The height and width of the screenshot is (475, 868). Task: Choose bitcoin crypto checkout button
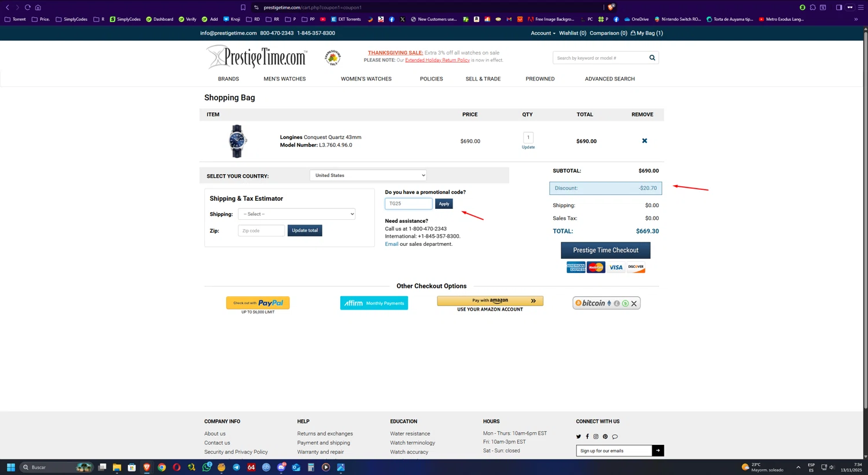click(606, 303)
